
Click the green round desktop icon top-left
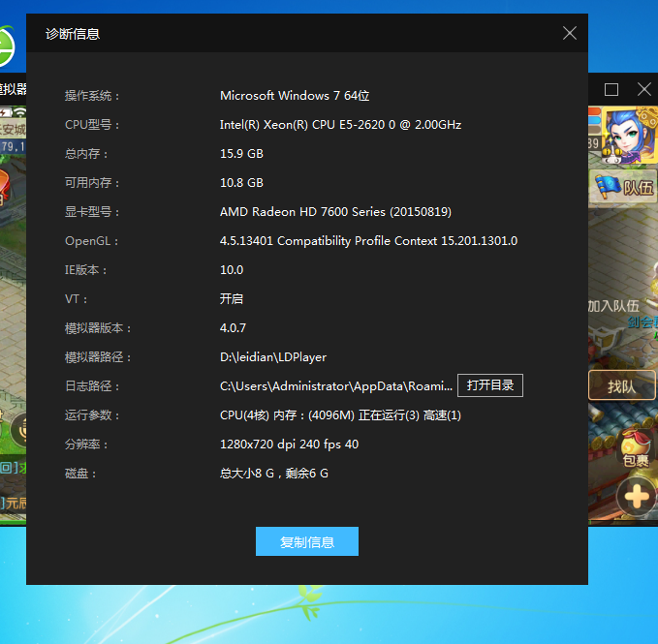[x=6, y=47]
